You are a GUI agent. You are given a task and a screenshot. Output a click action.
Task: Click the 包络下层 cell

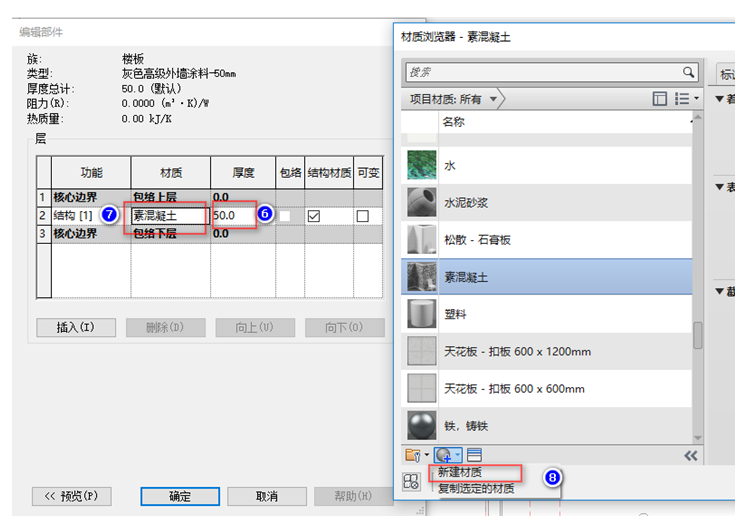tap(171, 234)
